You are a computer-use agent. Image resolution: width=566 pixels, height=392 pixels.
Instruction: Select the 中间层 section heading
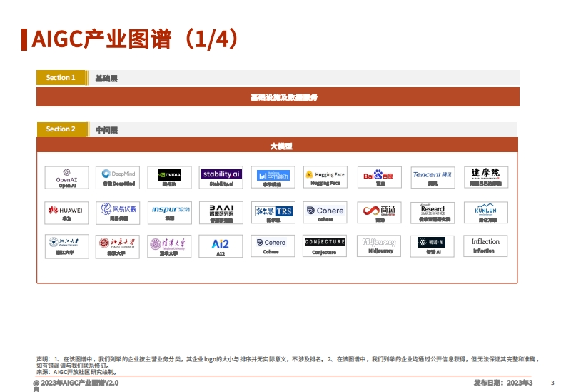click(107, 130)
